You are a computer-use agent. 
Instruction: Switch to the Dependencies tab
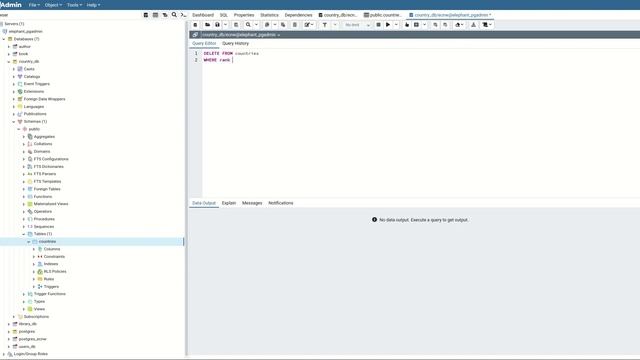tap(298, 15)
